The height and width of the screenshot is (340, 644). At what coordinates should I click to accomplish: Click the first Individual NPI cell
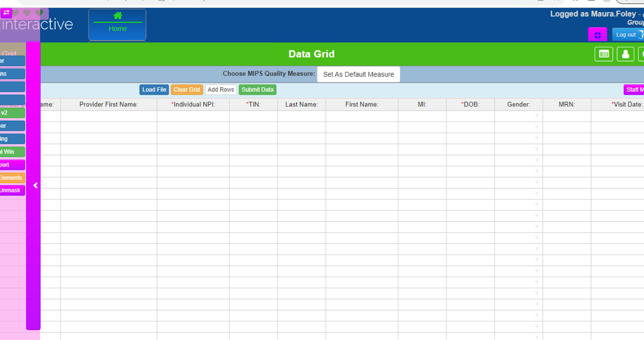click(193, 116)
